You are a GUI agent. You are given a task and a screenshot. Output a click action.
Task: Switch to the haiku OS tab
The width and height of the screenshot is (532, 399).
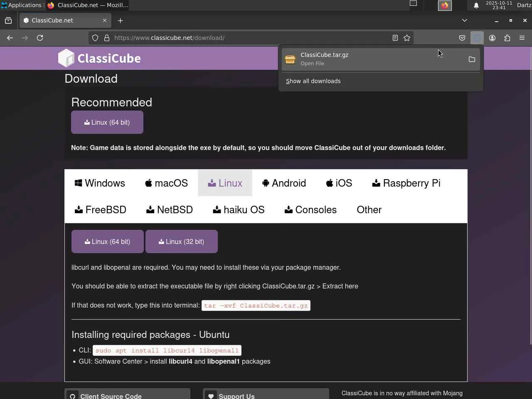tap(239, 209)
